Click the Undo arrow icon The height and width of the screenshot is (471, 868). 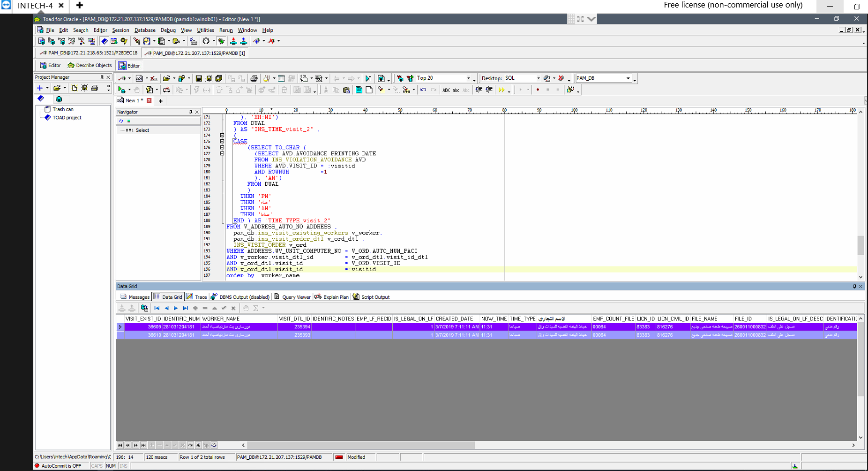(x=423, y=90)
